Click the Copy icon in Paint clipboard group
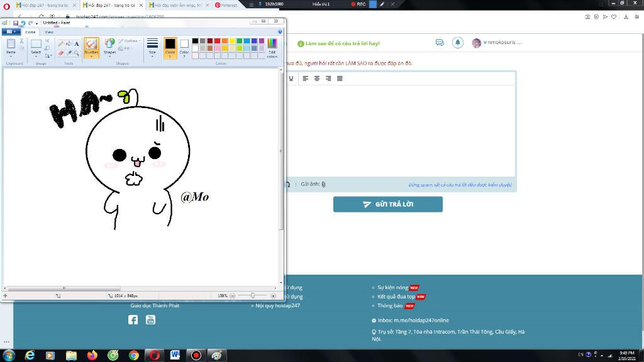 22,48
